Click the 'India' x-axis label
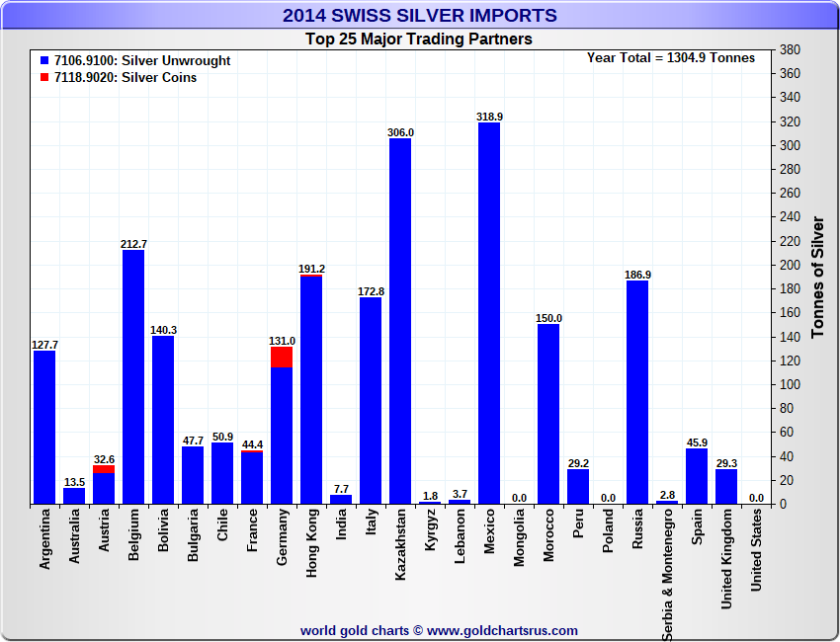 341,523
